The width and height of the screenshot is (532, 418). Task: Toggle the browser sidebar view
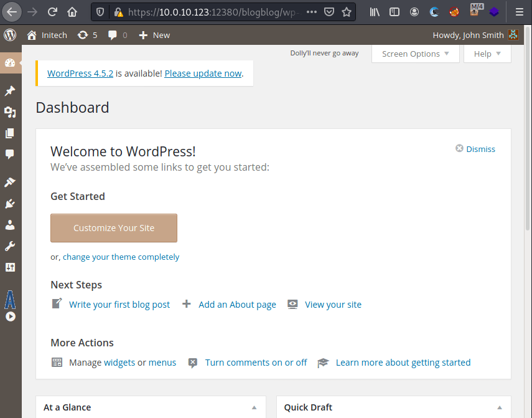(x=394, y=12)
